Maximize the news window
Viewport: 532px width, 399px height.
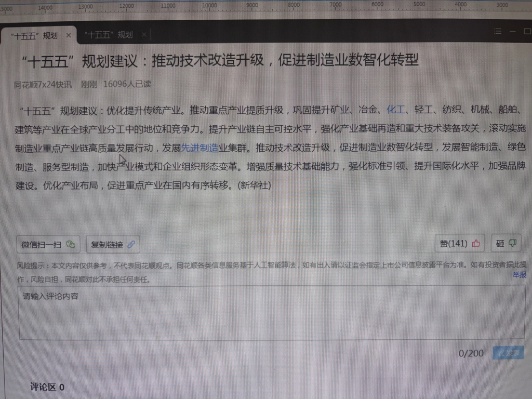[527, 31]
